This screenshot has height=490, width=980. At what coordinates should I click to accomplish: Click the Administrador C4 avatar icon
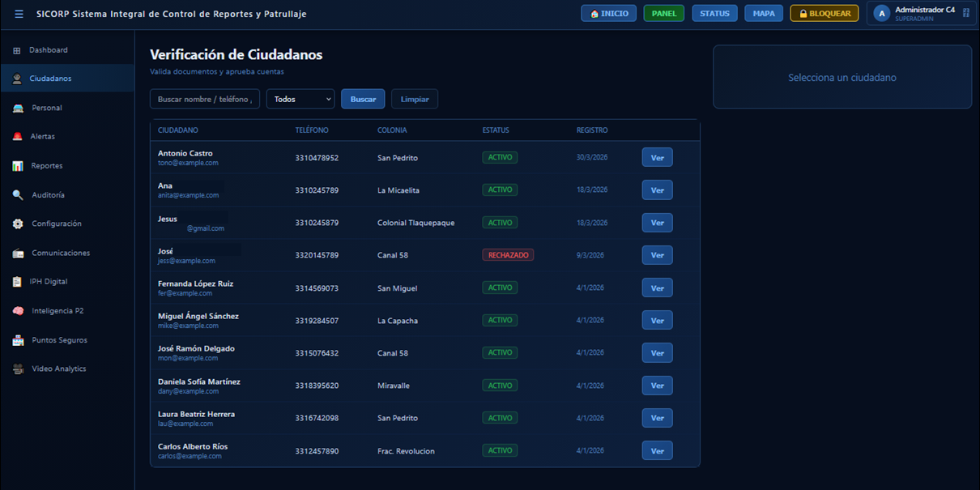point(881,14)
